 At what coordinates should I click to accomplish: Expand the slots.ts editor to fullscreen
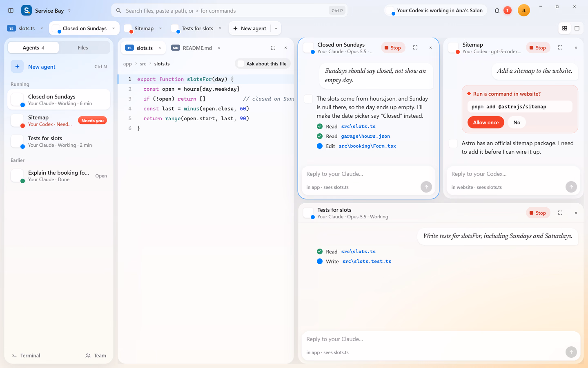[273, 48]
